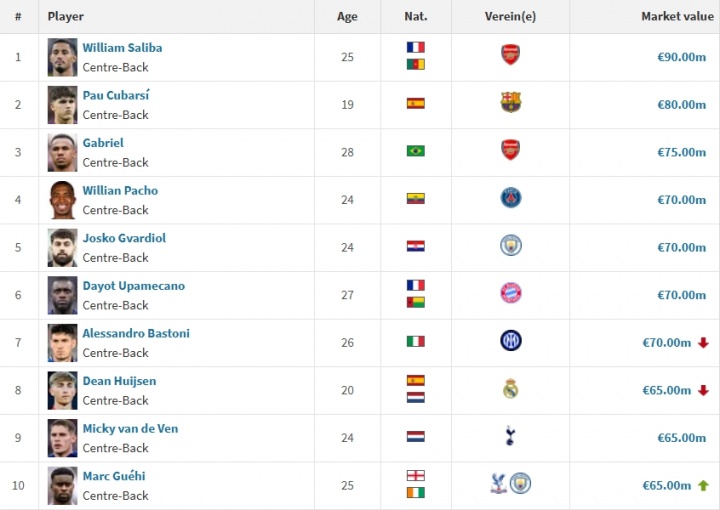The image size is (720, 510).
Task: Click Arsenal club crest in William Saliba row
Action: click(510, 56)
